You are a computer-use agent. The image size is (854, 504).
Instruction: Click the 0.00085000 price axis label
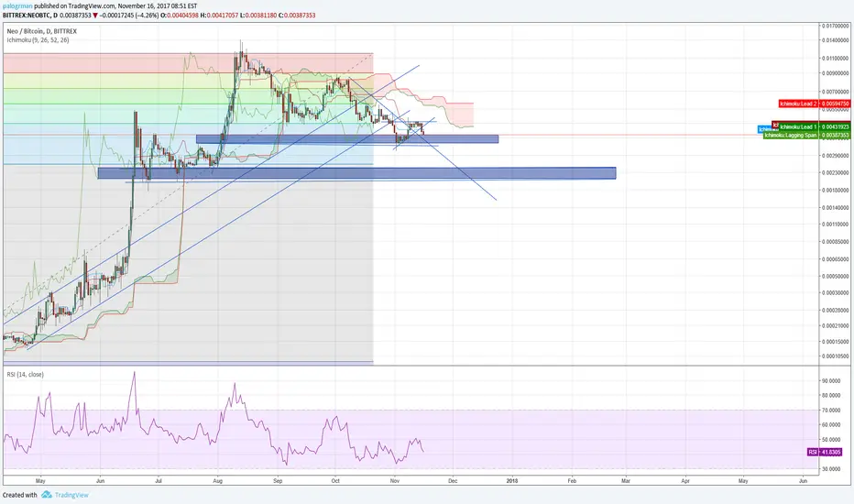coord(836,242)
